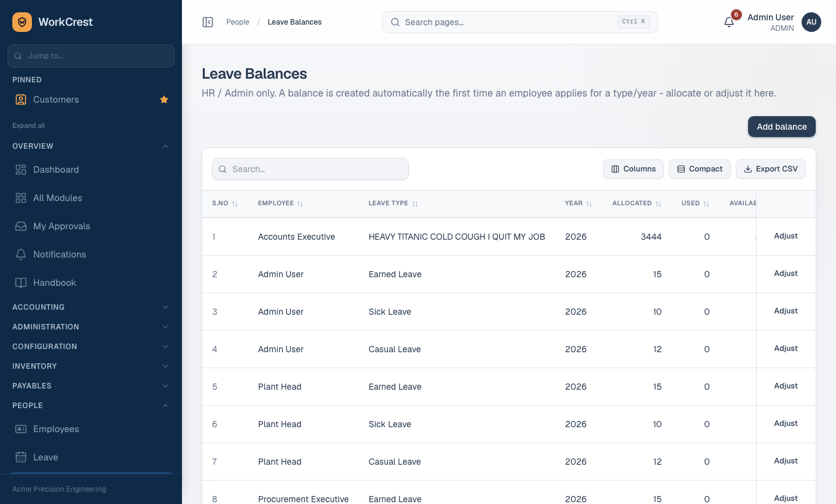Screen dimensions: 836x504
Task: Unpin Customers using the star icon
Action: (x=164, y=100)
